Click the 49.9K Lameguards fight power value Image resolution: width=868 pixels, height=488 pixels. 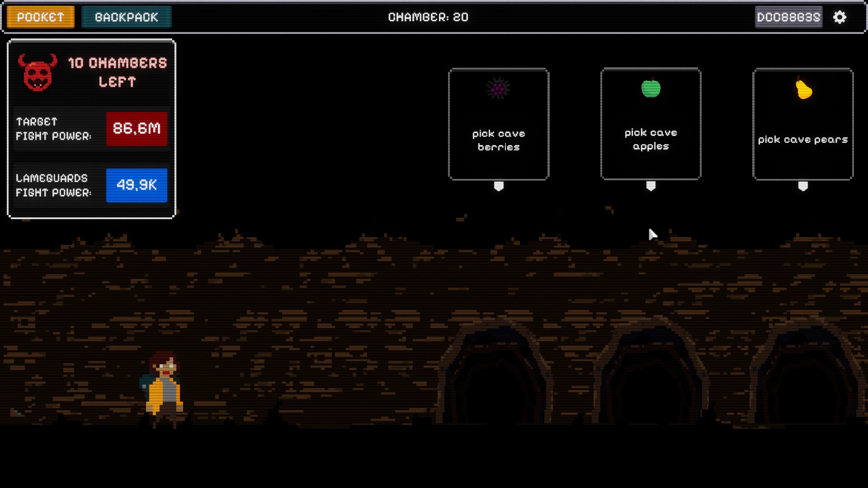tap(137, 185)
